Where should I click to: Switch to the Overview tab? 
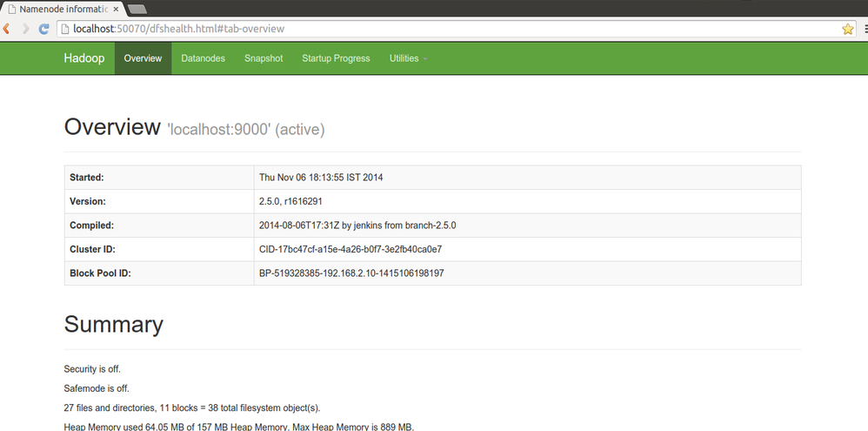(143, 58)
